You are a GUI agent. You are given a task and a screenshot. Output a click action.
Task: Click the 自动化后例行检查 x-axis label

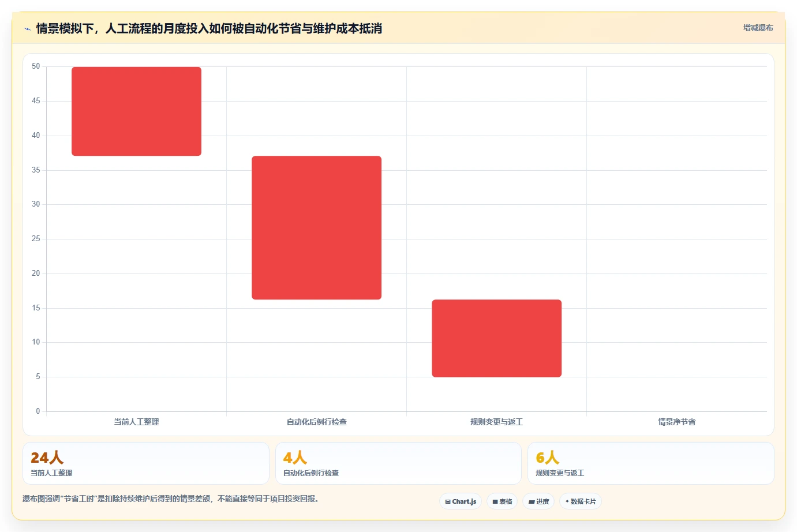[316, 422]
